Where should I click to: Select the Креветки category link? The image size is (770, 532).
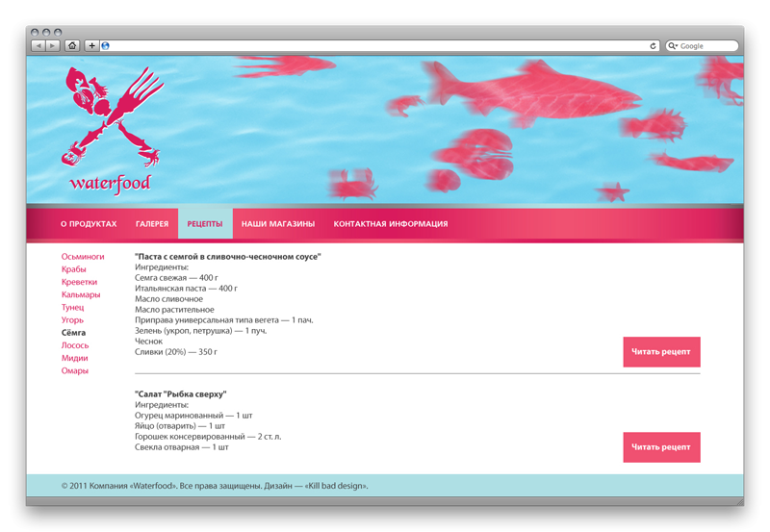[x=79, y=282]
